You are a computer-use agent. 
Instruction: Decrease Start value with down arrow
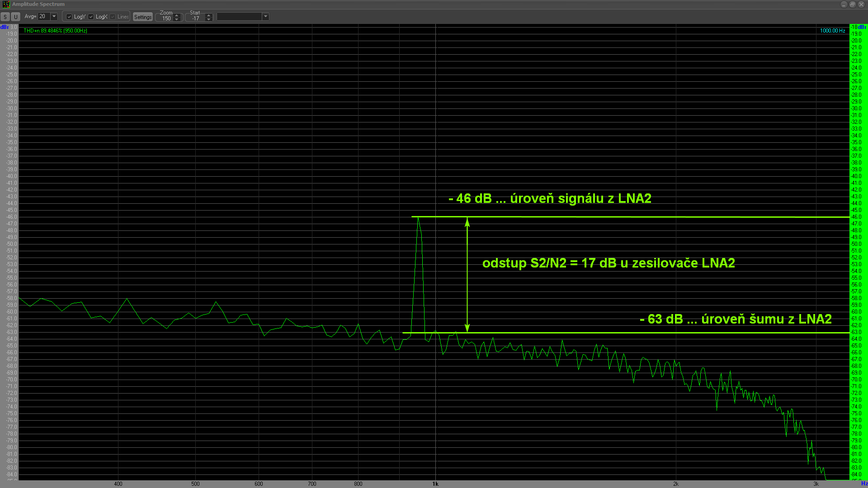(x=208, y=19)
